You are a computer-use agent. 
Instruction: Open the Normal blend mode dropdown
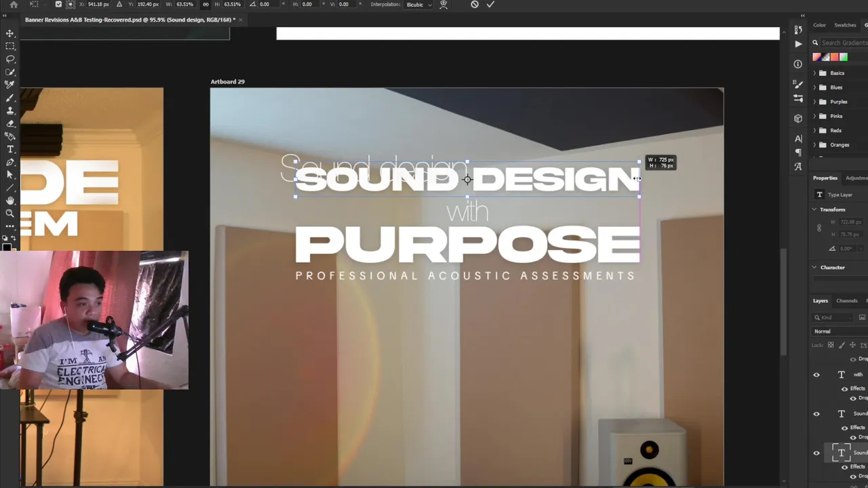(x=840, y=331)
